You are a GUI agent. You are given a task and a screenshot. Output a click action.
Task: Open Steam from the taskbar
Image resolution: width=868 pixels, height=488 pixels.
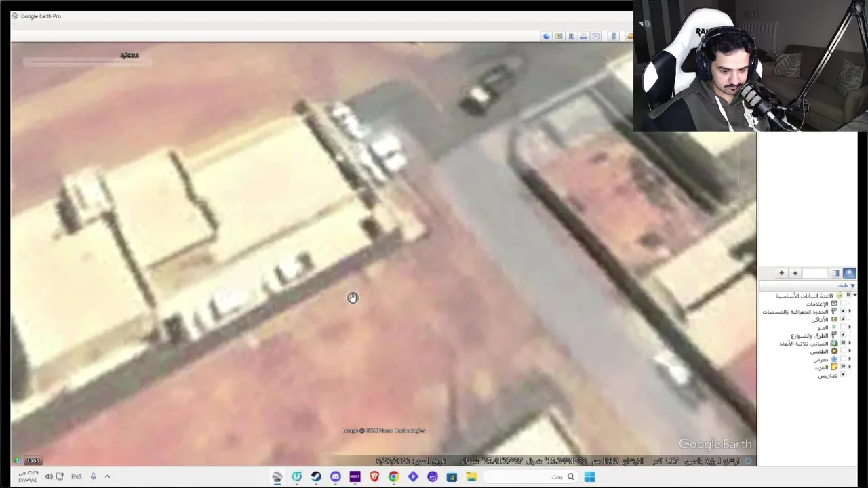point(316,476)
